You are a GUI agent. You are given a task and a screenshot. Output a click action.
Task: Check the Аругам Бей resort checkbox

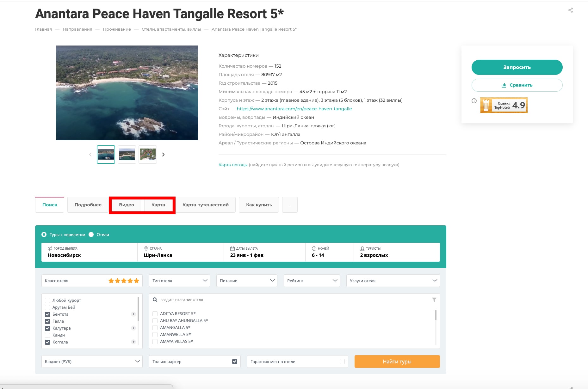click(47, 307)
